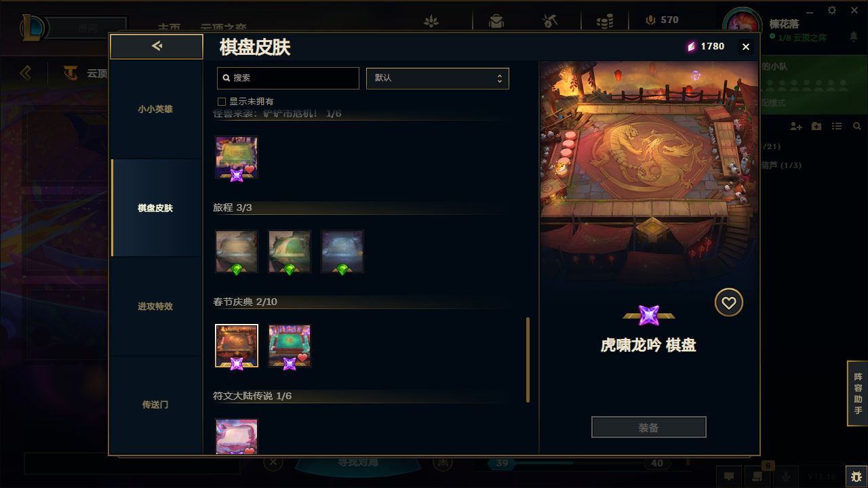Image resolution: width=868 pixels, height=488 pixels.
Task: Open the chat bubble icon in the bottom bar
Action: (729, 476)
